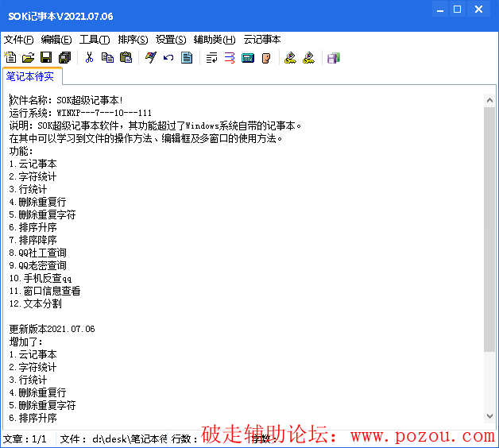Open the 排序(S) menu
This screenshot has height=448, width=499.
tap(133, 40)
